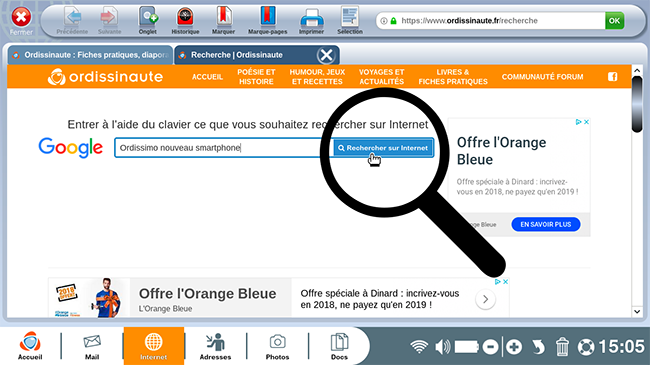
Task: Open Voyages et Actualités menu
Action: tap(381, 77)
